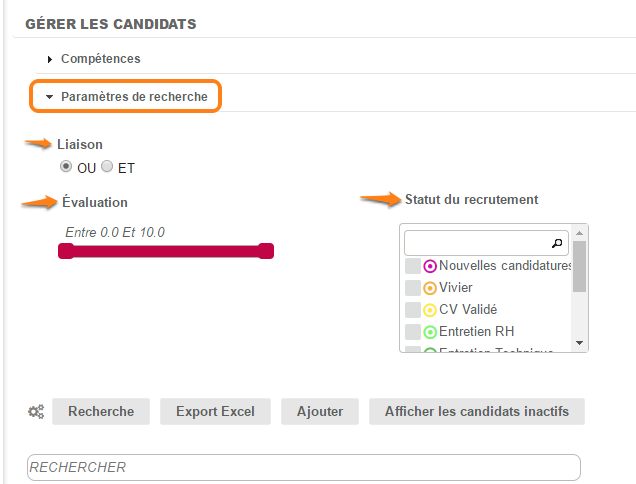636x484 pixels.
Task: Click the green Entretien RH status icon
Action: point(430,332)
